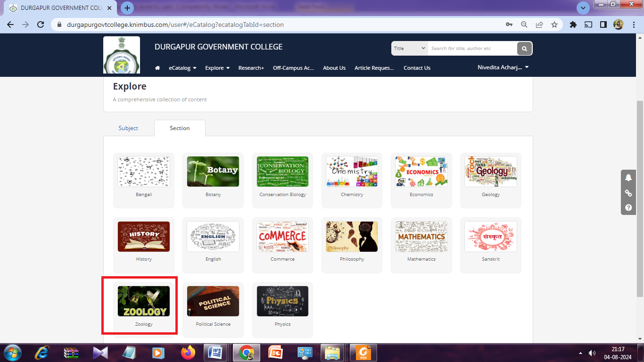This screenshot has width=644, height=362.
Task: Click the search magnifier button
Action: pos(524,49)
